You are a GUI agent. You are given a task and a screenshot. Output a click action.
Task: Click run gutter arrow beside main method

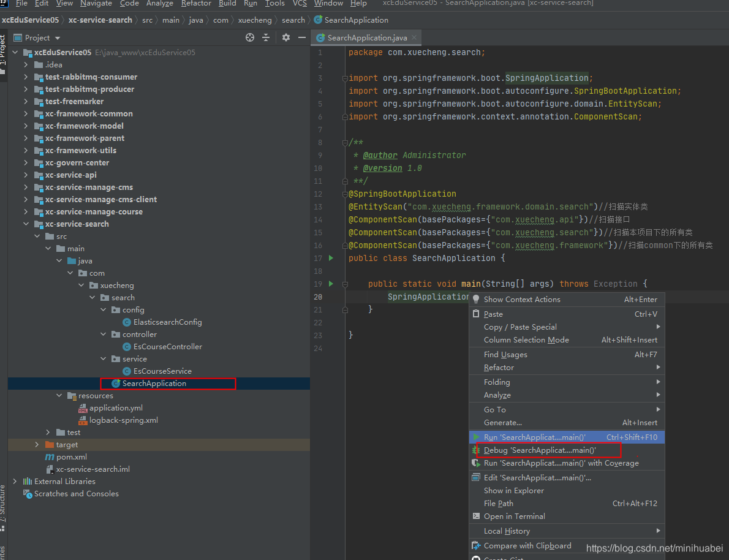coord(331,283)
